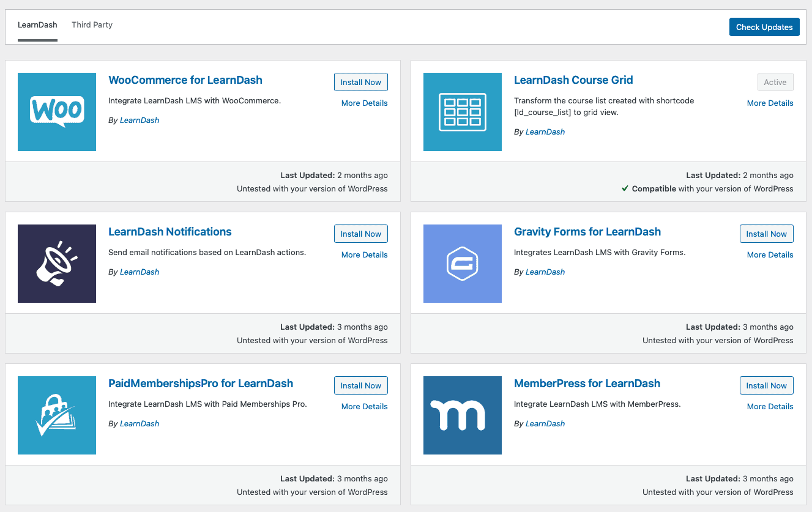Click Last Updated text on Gravity Forms card

[740, 327]
